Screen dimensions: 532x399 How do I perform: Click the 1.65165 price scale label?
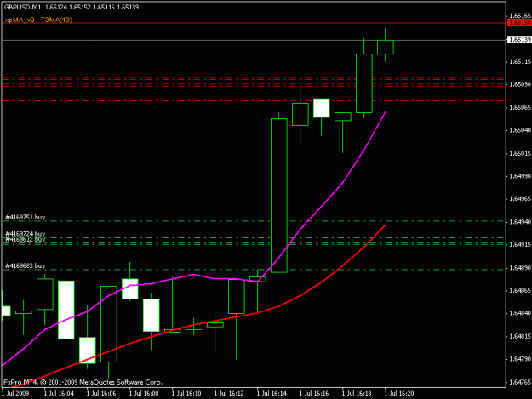pyautogui.click(x=520, y=15)
